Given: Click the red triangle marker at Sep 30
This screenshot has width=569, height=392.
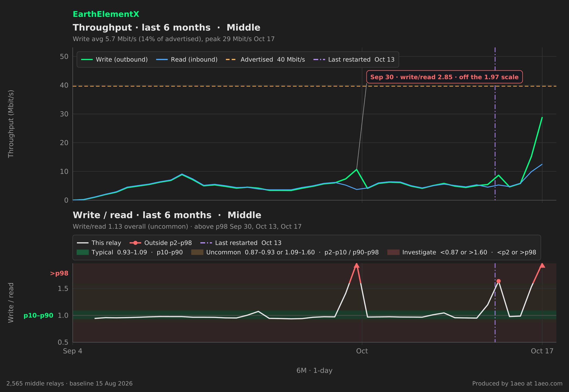Looking at the screenshot, I should click(x=356, y=265).
